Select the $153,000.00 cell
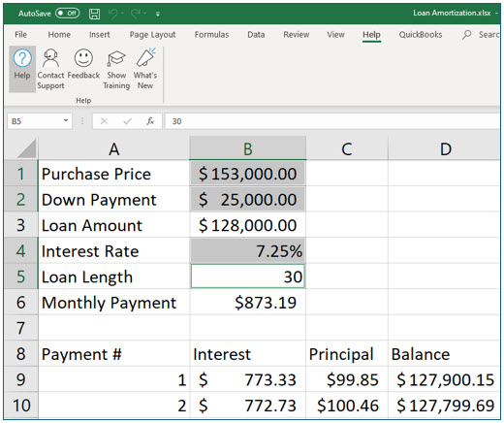504x423 pixels. (x=248, y=174)
